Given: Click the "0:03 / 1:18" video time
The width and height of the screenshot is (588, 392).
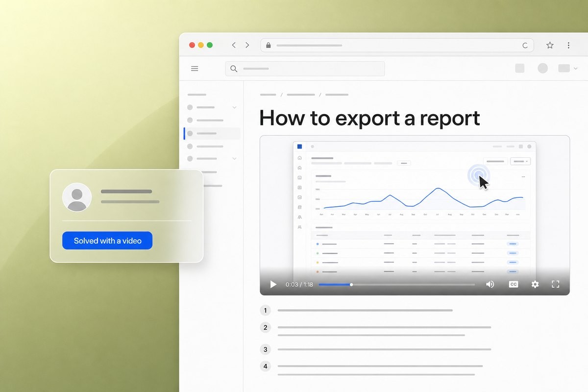Looking at the screenshot, I should coord(299,285).
